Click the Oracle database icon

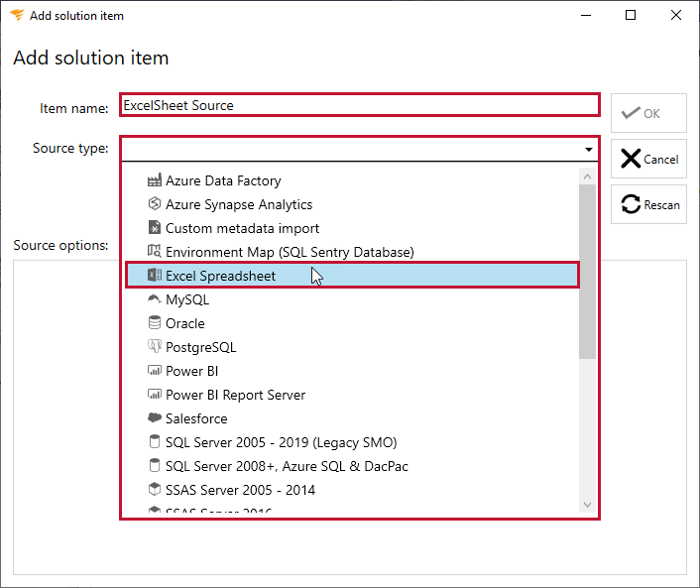tap(154, 322)
